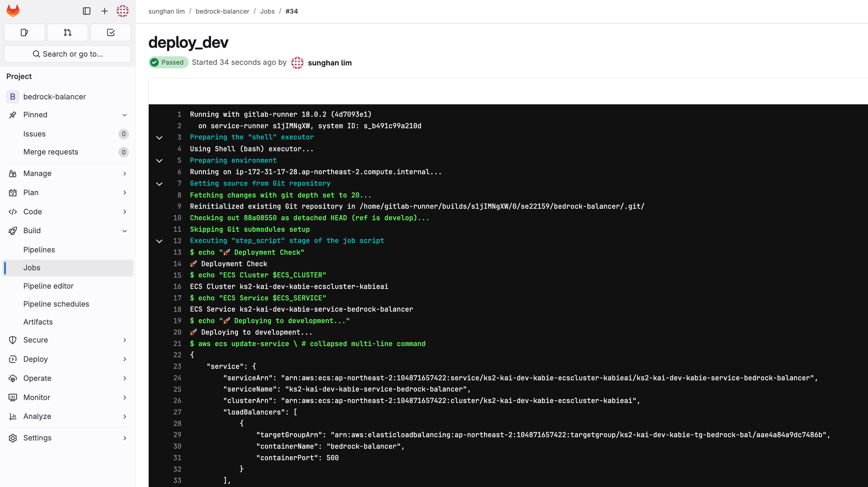The image size is (868, 487).
Task: Open assigned issues shortcut icon
Action: (x=24, y=32)
